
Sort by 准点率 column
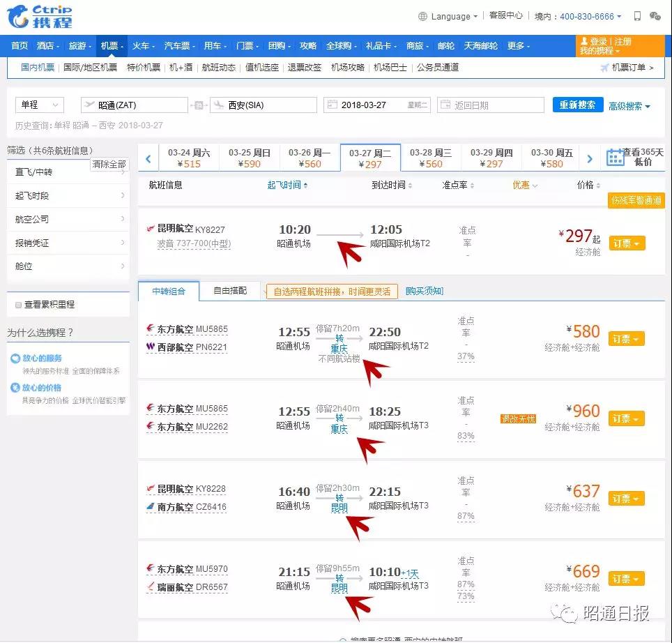(458, 185)
